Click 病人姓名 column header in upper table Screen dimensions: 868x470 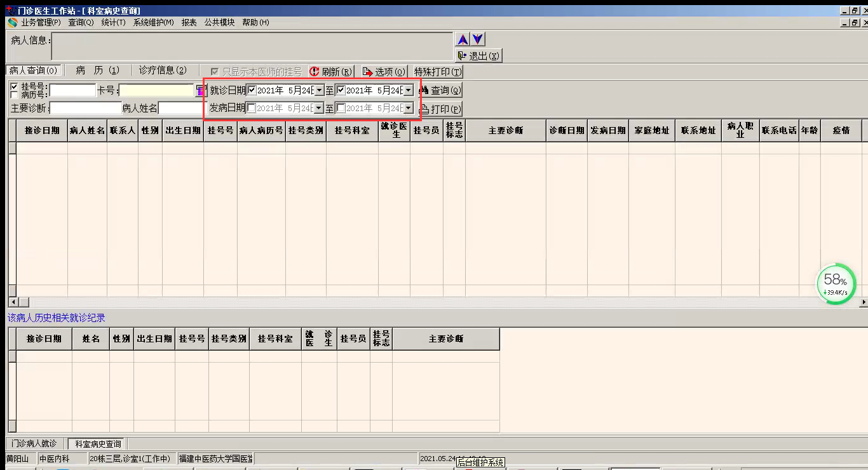(x=87, y=130)
